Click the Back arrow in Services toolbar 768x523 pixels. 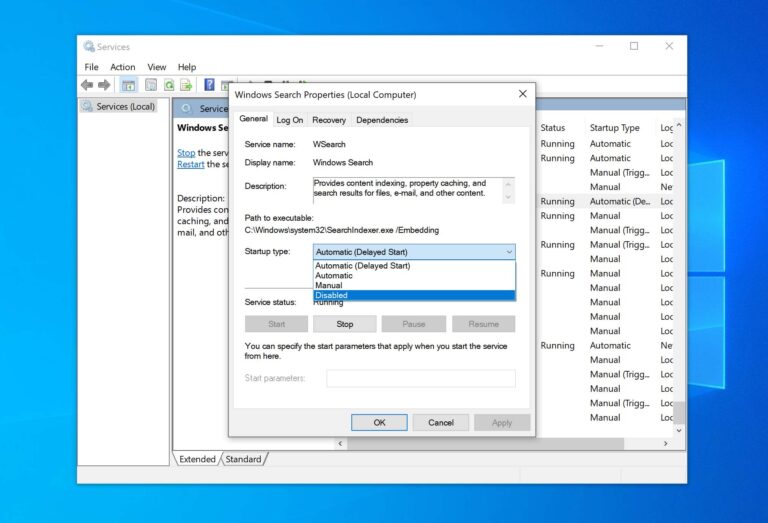point(87,85)
